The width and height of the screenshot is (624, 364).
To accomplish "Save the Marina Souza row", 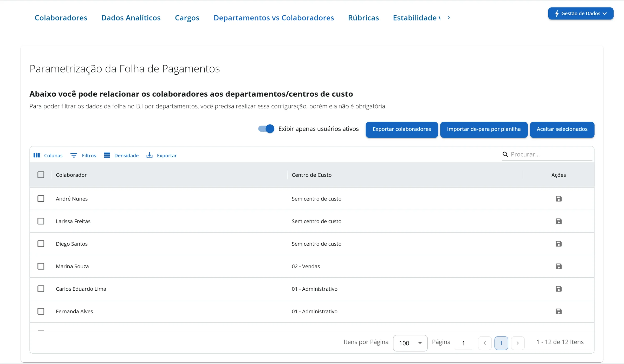I will pyautogui.click(x=558, y=266).
